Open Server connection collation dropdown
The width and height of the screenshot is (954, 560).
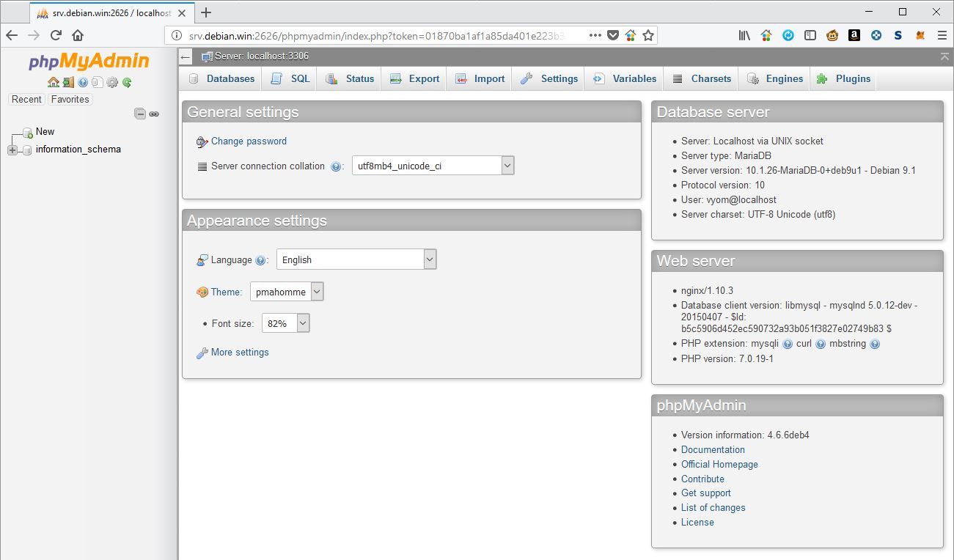(x=433, y=166)
